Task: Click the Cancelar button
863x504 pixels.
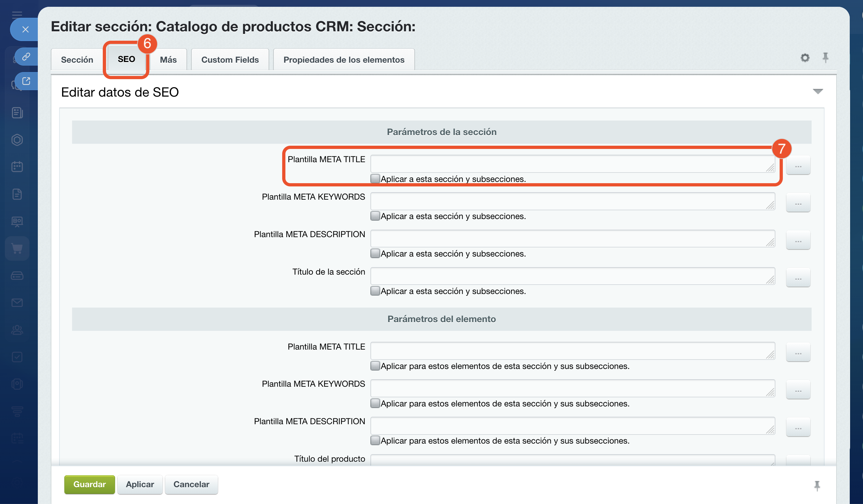Action: pos(191,484)
